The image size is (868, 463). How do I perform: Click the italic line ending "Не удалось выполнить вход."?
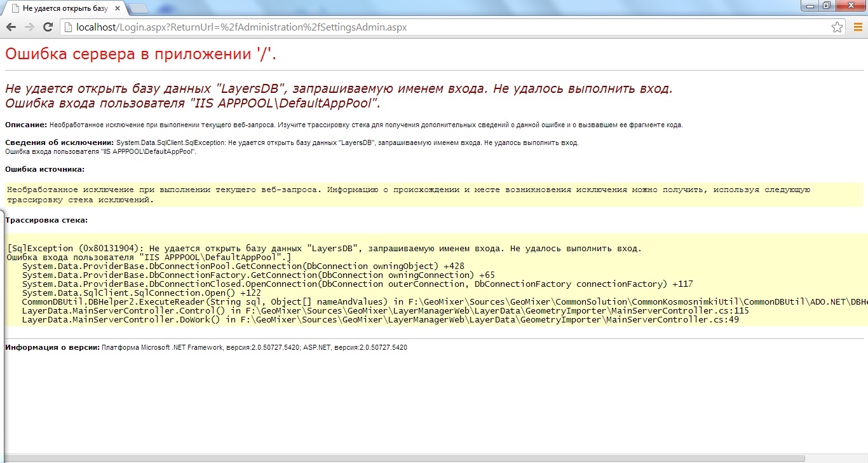click(x=339, y=88)
